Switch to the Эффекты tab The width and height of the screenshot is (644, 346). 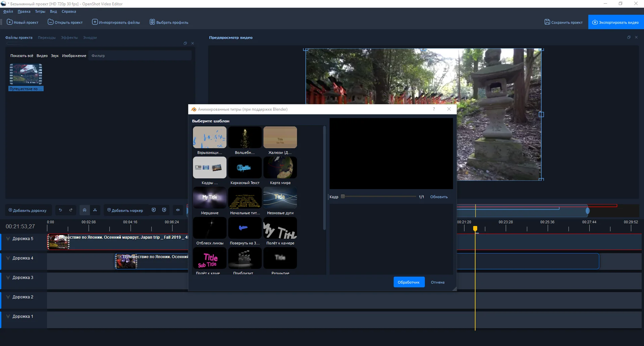tap(69, 38)
